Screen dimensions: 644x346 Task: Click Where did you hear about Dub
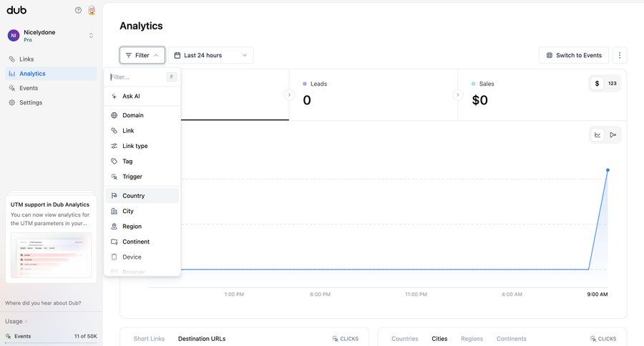(x=43, y=303)
